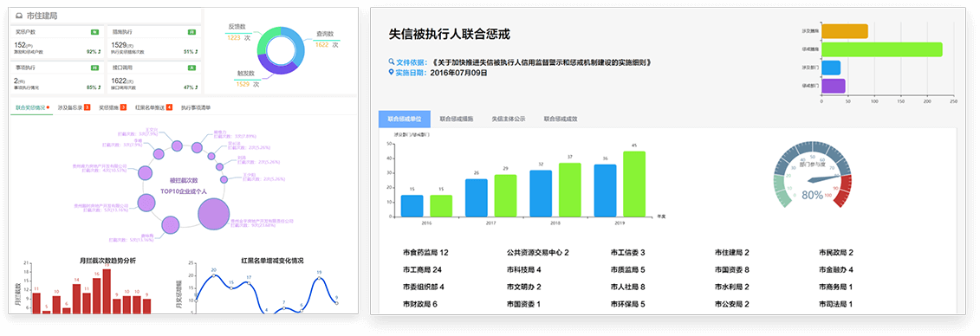980x336 pixels.
Task: Click the green 2019 bar labeled 45
Action: click(634, 184)
